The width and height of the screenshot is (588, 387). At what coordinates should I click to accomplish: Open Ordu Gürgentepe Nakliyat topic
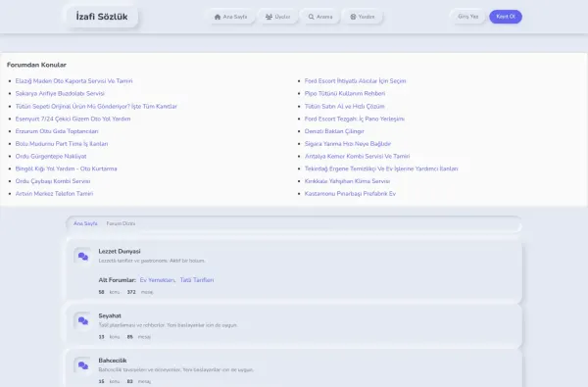[x=51, y=156]
